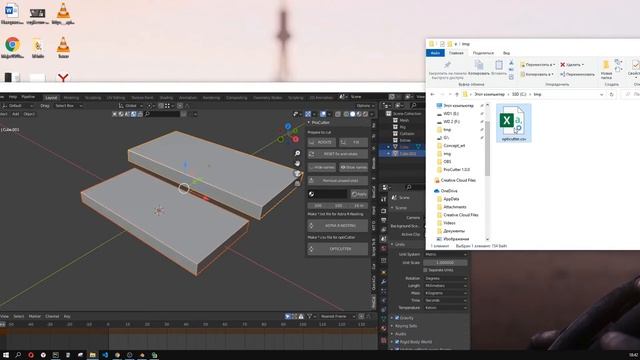
Task: Open the Вид tab in Explorer ribbon
Action: pyautogui.click(x=506, y=53)
